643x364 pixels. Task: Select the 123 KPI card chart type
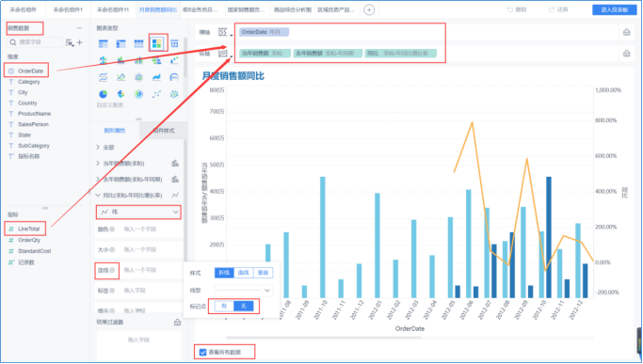[x=174, y=44]
